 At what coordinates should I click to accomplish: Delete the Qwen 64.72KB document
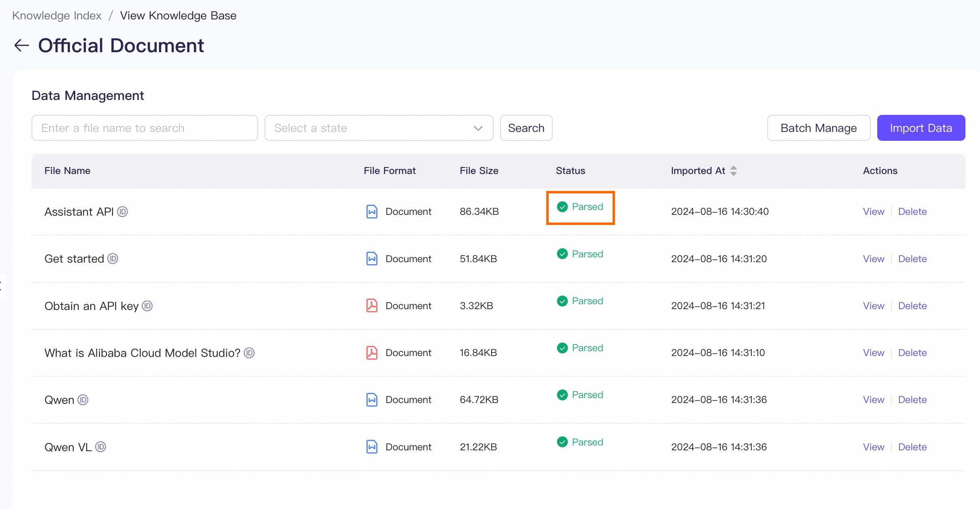(x=912, y=400)
